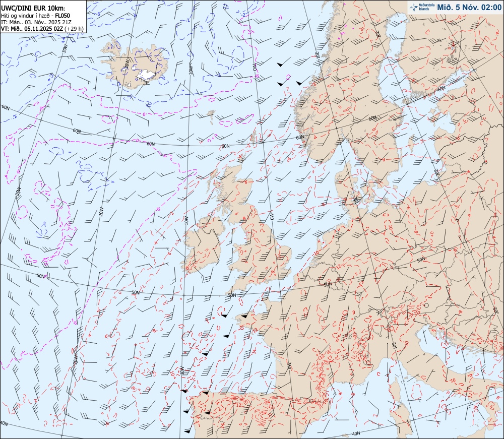Click the "Mið. 5 Nóv. 02:00" timestamp
504x439 pixels.
[469, 8]
